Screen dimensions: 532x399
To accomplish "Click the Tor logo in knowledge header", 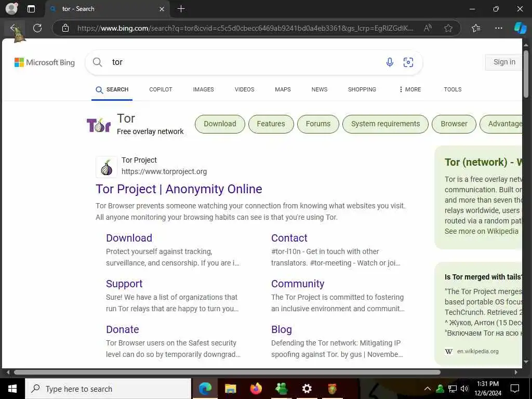I will tap(98, 125).
